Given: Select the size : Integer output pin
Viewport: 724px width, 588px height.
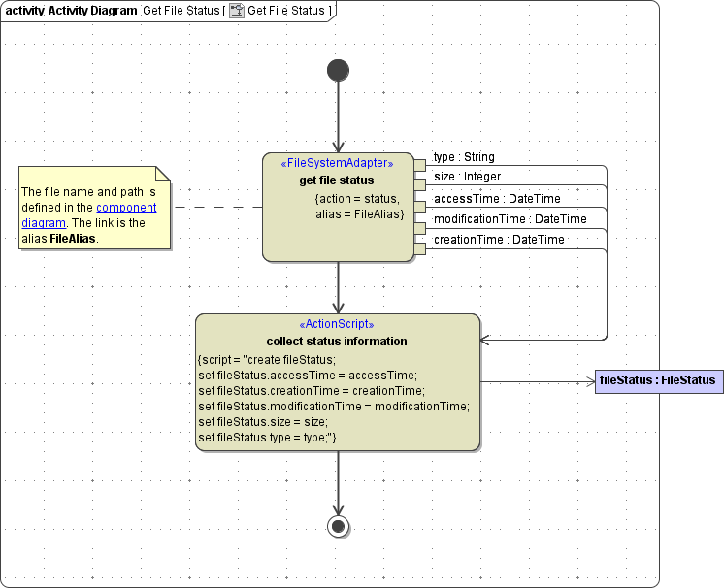Looking at the screenshot, I should (420, 183).
